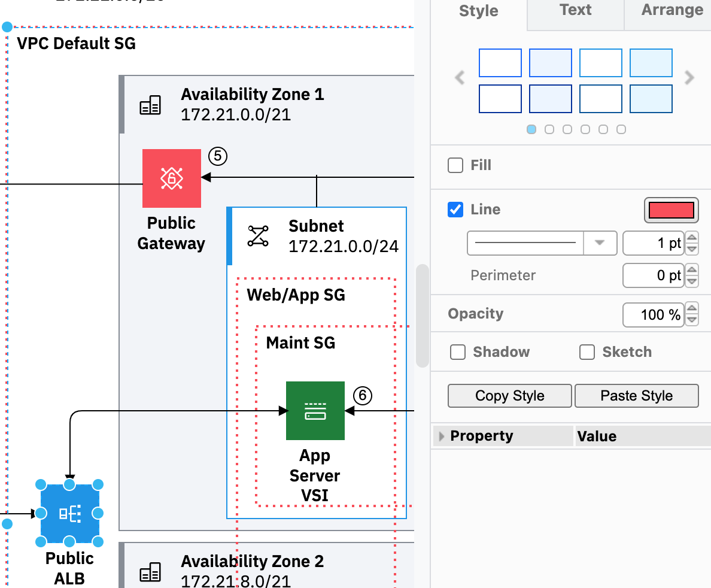Select the Public ALB blue icon
Screen dimensions: 711x588
pos(69,513)
